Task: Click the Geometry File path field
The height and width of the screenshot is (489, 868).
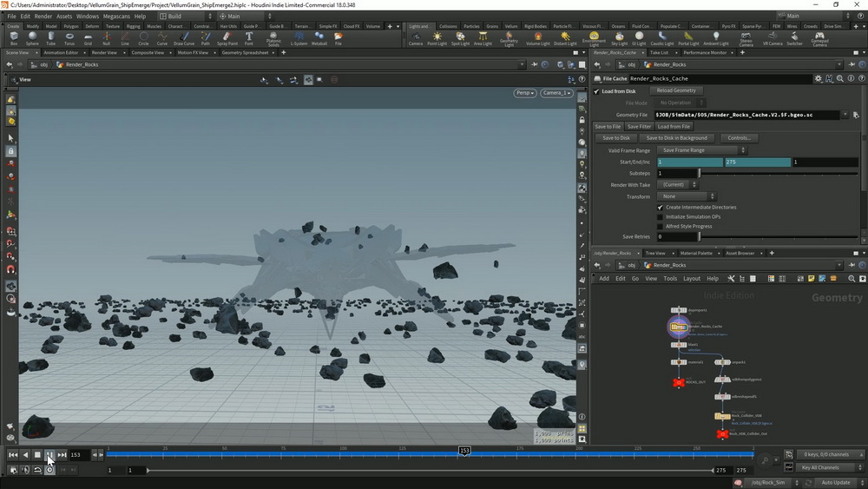Action: [x=746, y=116]
